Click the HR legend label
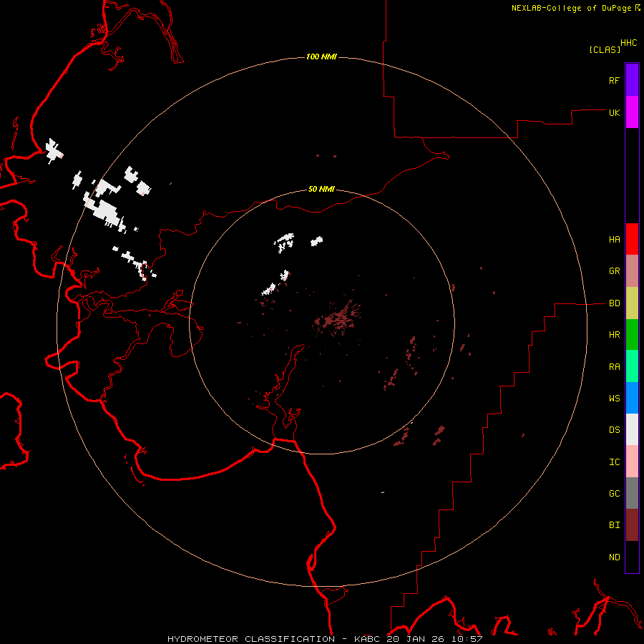 (x=614, y=335)
